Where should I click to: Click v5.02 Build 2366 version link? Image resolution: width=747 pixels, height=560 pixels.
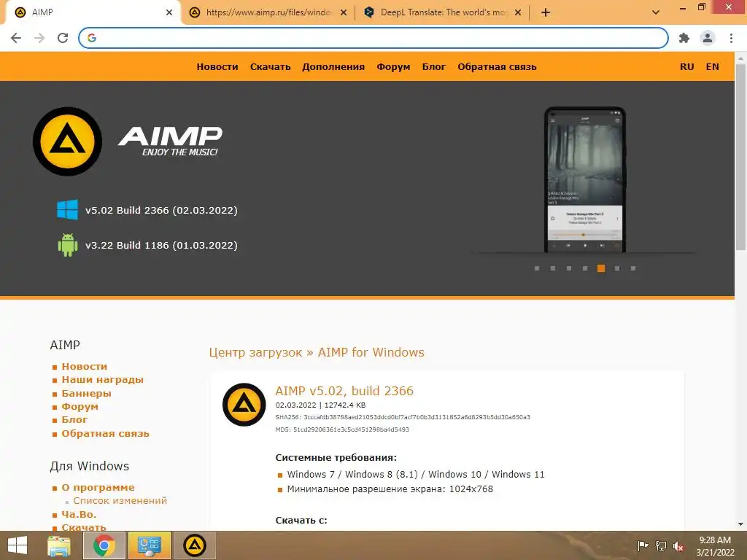click(161, 210)
